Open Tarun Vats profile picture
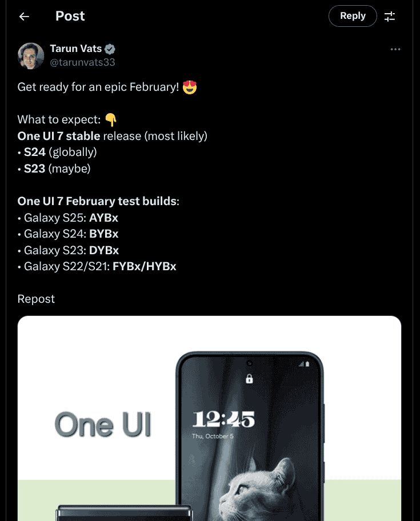Screen dimensions: 420x521 (31, 56)
